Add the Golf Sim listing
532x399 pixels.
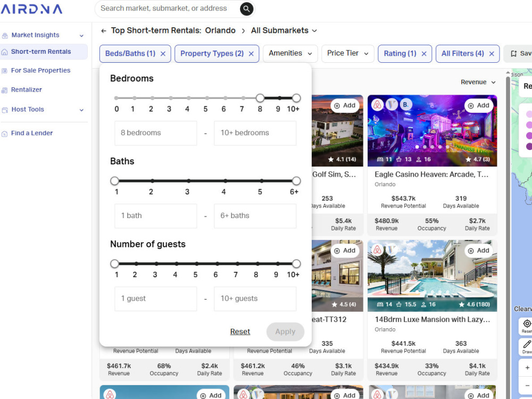pos(345,105)
